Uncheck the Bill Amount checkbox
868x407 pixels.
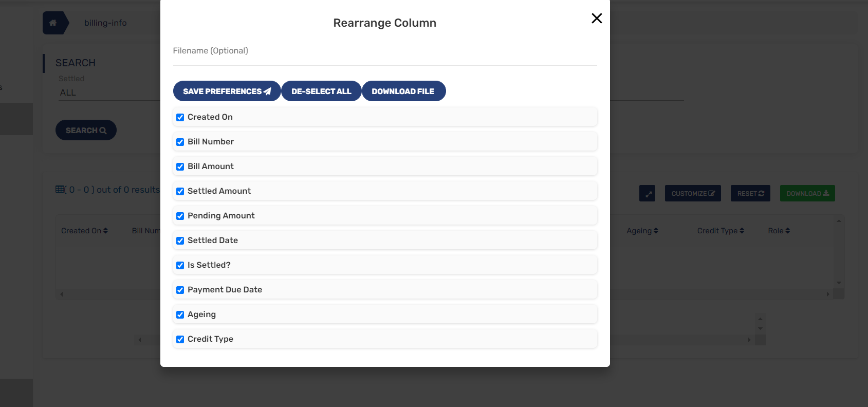[180, 166]
